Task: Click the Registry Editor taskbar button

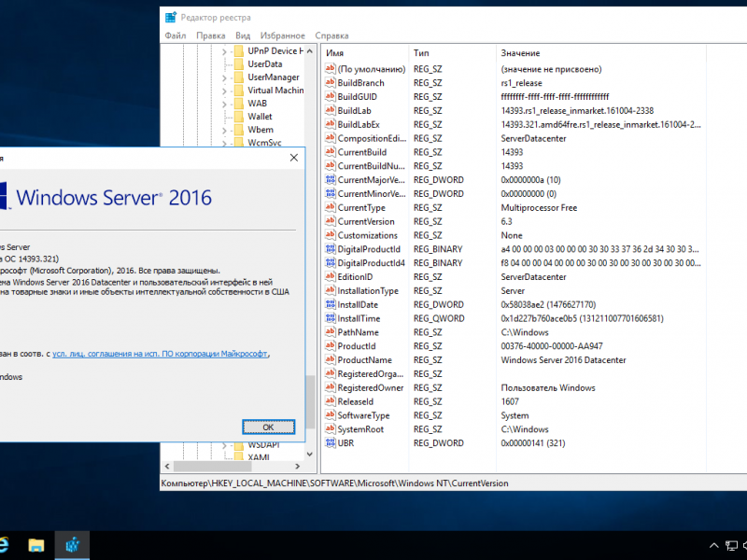Action: click(x=72, y=545)
